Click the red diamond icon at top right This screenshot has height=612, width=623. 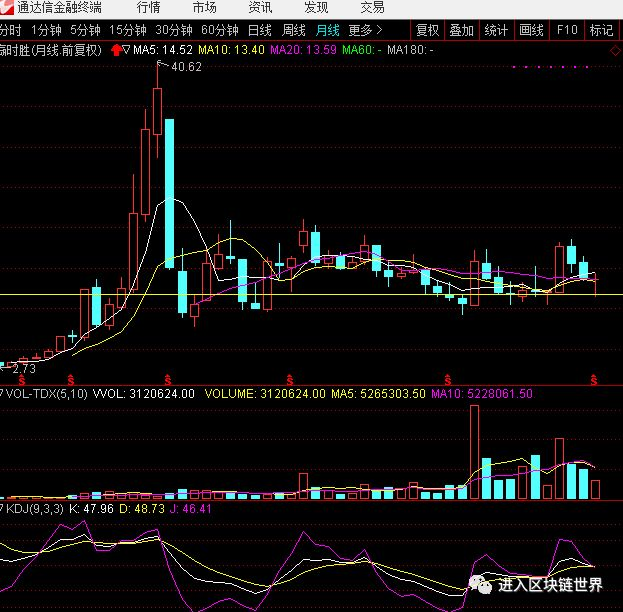point(615,51)
